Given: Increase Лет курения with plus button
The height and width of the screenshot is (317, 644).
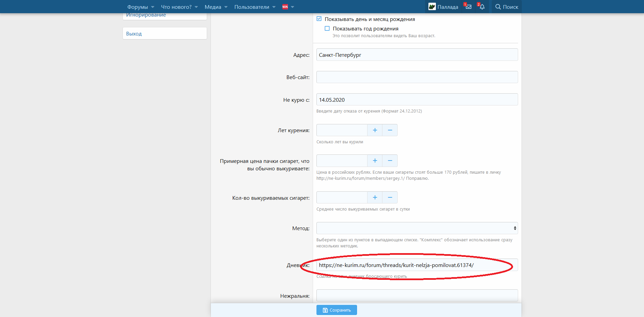Looking at the screenshot, I should (x=375, y=130).
